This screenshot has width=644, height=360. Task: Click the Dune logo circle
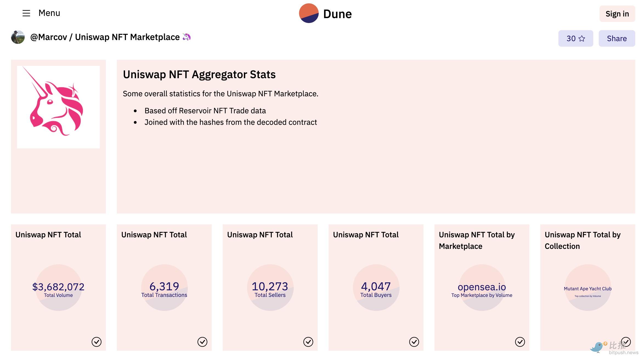click(x=309, y=13)
